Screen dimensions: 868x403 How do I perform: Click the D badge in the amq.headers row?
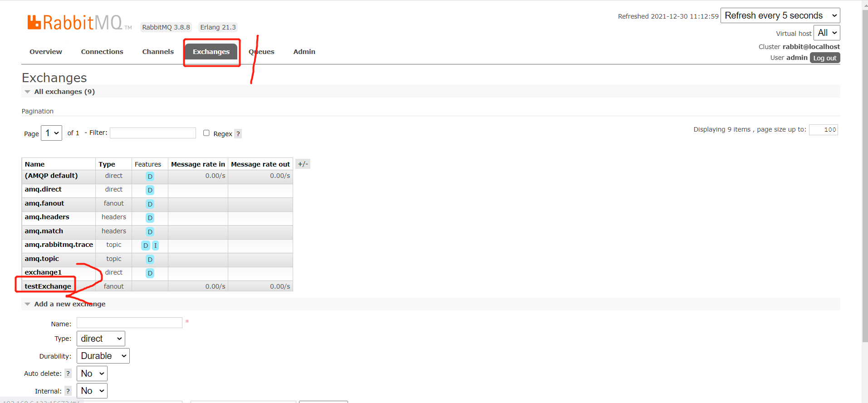[150, 218]
